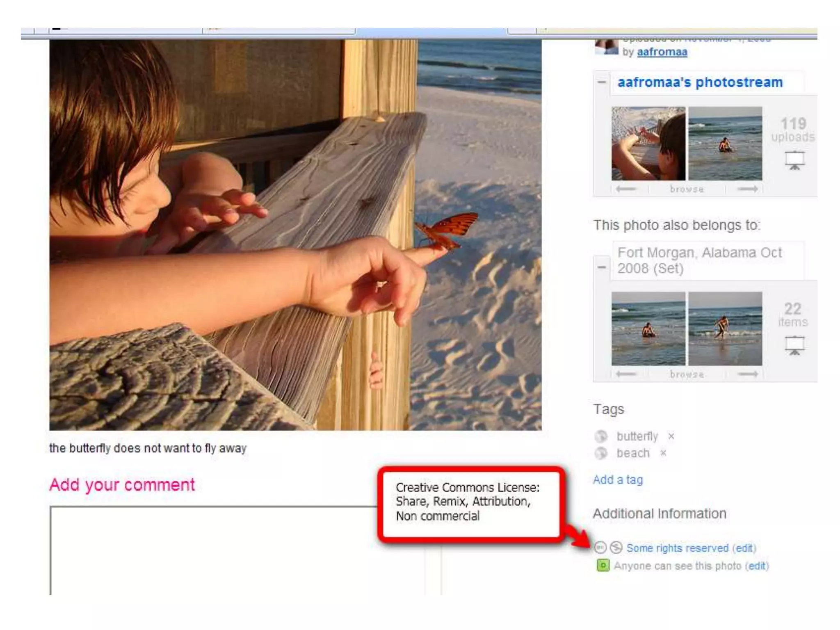Viewport: 840px width, 630px height.
Task: Click the globe icon beside beach tag
Action: click(601, 453)
